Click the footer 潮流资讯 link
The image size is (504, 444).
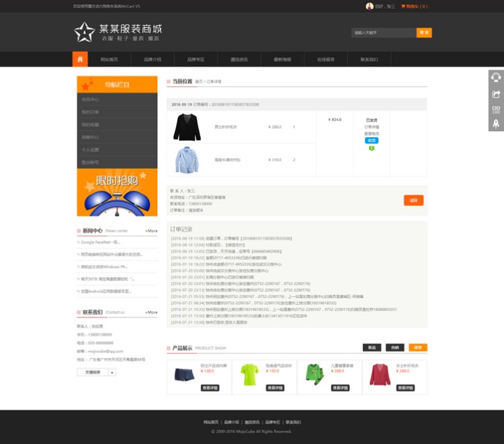point(252,422)
